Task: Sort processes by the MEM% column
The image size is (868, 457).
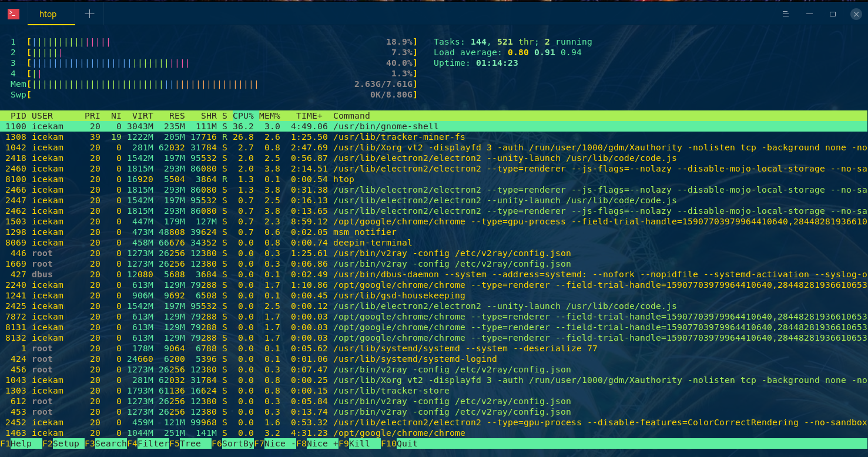Action: click(x=269, y=116)
